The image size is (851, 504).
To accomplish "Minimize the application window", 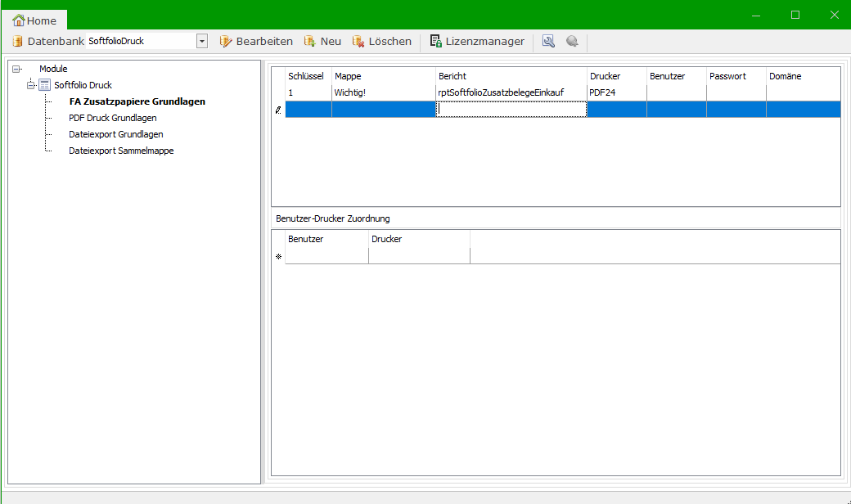I will (756, 16).
